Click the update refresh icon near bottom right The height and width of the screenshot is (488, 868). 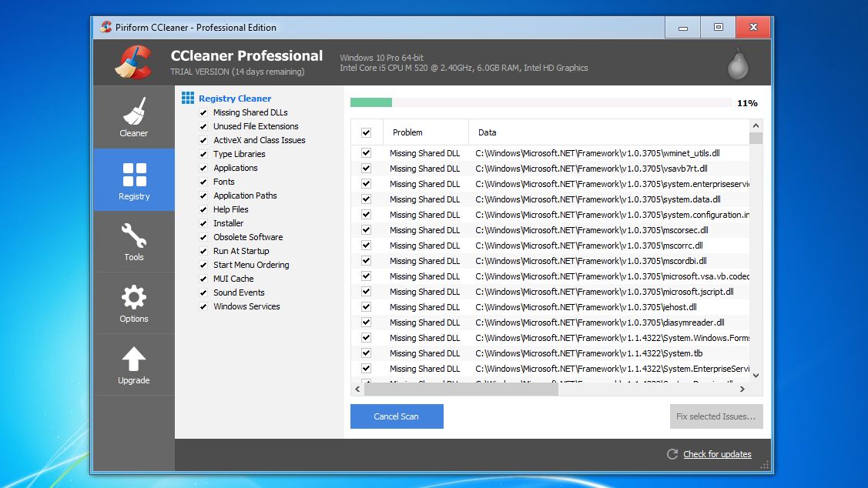pyautogui.click(x=672, y=454)
